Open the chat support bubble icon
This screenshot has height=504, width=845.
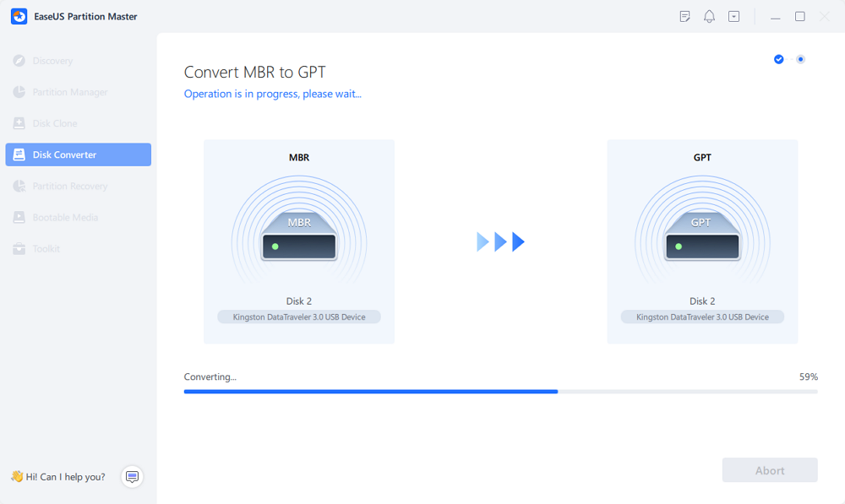tap(132, 476)
